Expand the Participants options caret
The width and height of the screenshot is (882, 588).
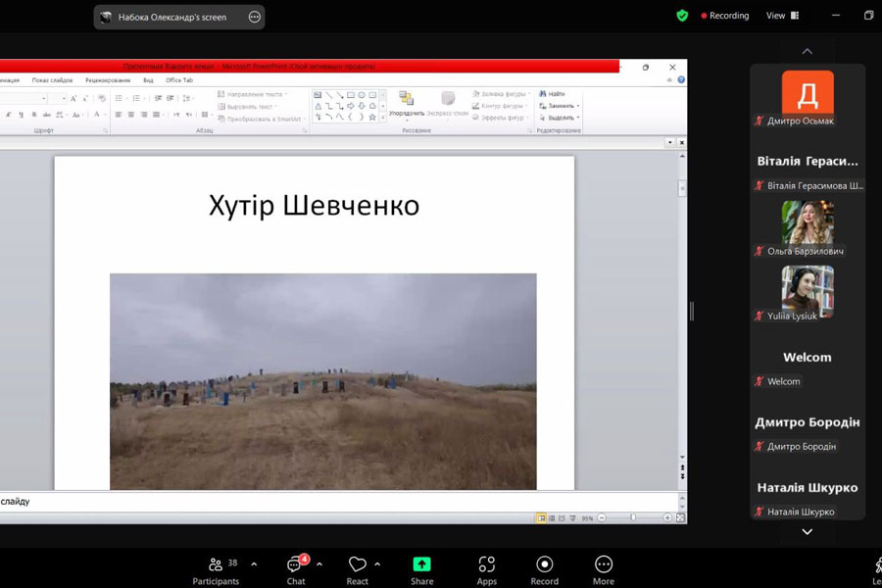pyautogui.click(x=254, y=564)
